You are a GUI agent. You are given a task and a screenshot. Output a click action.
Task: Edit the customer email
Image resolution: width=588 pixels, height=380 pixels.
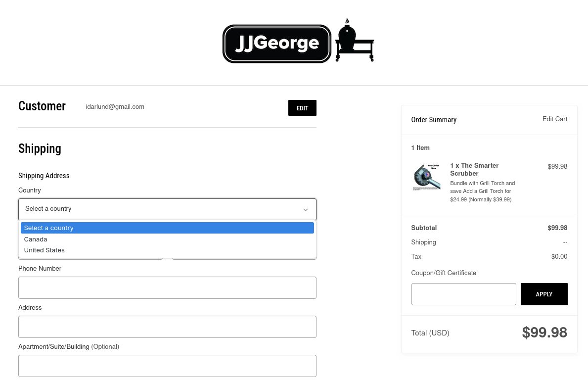coord(302,108)
